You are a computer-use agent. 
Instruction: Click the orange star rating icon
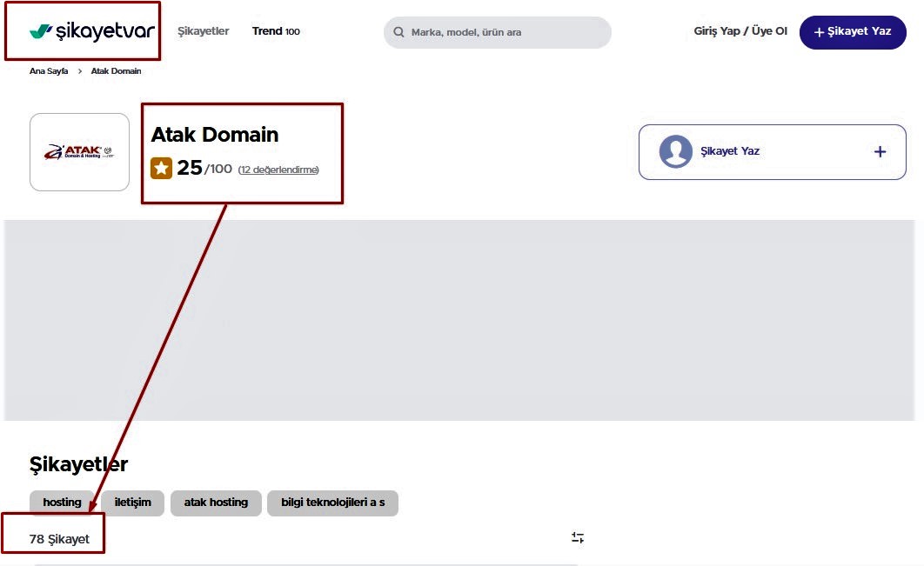161,168
